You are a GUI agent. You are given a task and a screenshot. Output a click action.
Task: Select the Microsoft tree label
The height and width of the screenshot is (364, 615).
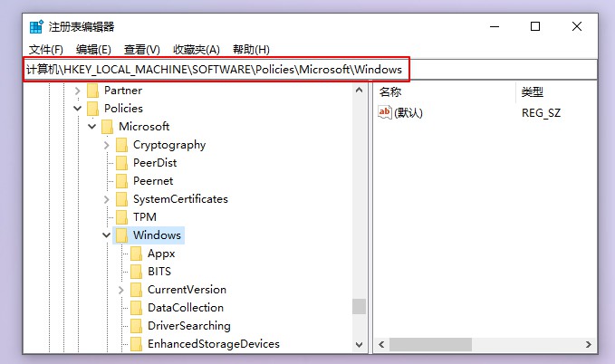tap(144, 126)
